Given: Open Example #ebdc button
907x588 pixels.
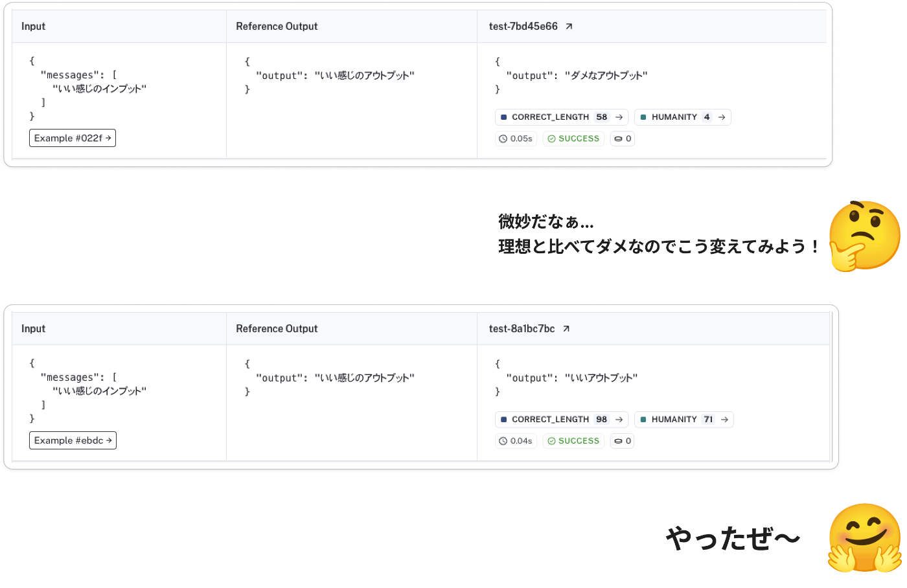Looking at the screenshot, I should [x=73, y=440].
